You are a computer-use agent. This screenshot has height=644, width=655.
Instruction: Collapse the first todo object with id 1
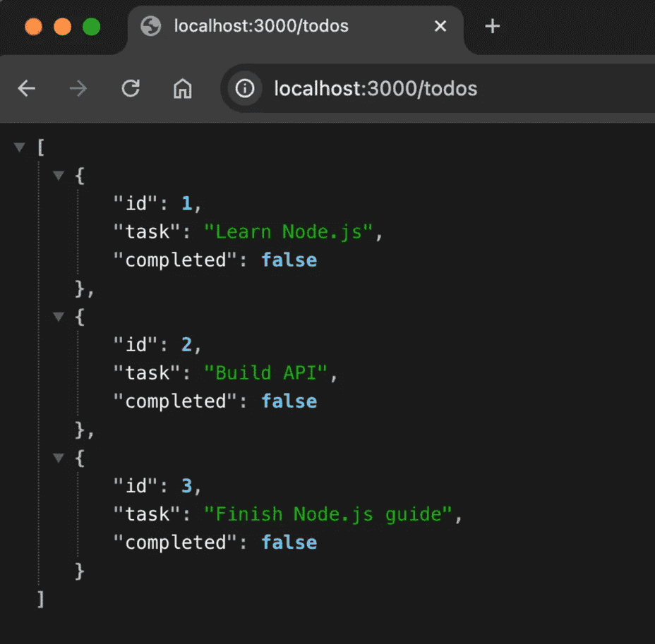59,176
